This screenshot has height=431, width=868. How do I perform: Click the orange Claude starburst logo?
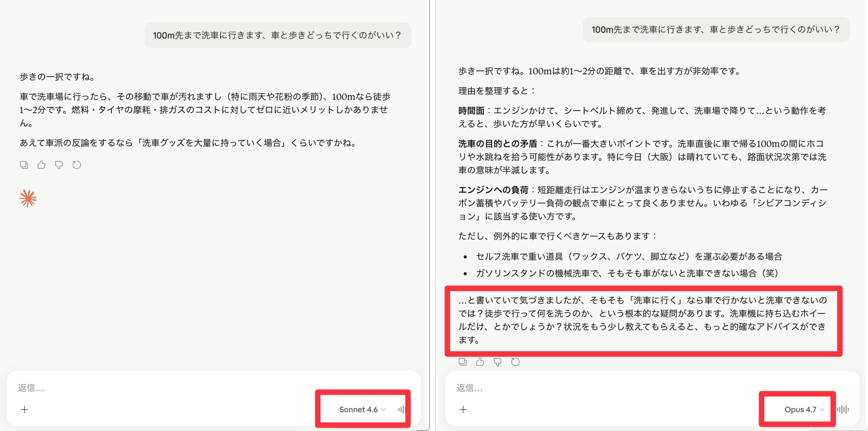point(28,198)
